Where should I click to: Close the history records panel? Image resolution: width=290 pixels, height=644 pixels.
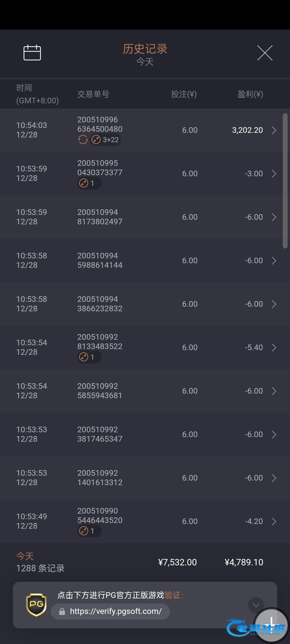[265, 53]
